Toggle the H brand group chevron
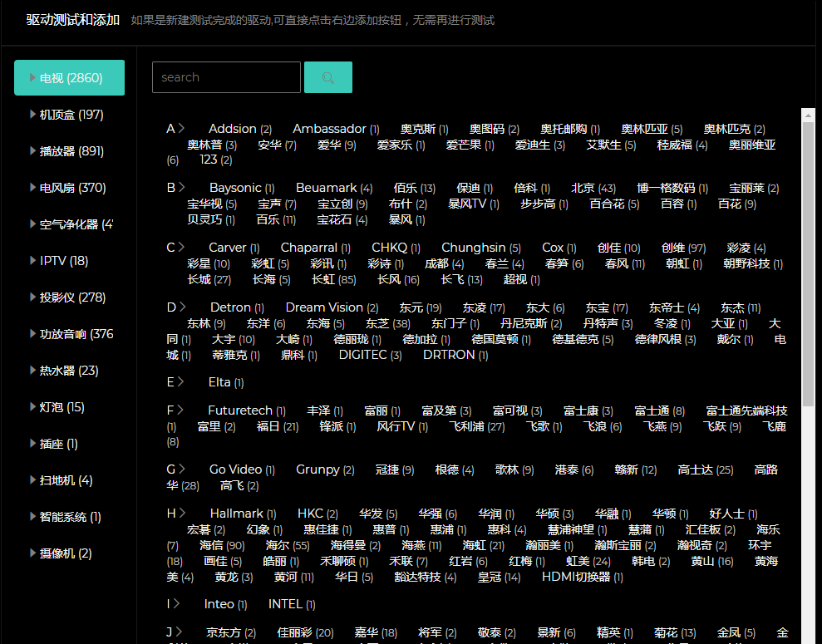 [x=182, y=514]
